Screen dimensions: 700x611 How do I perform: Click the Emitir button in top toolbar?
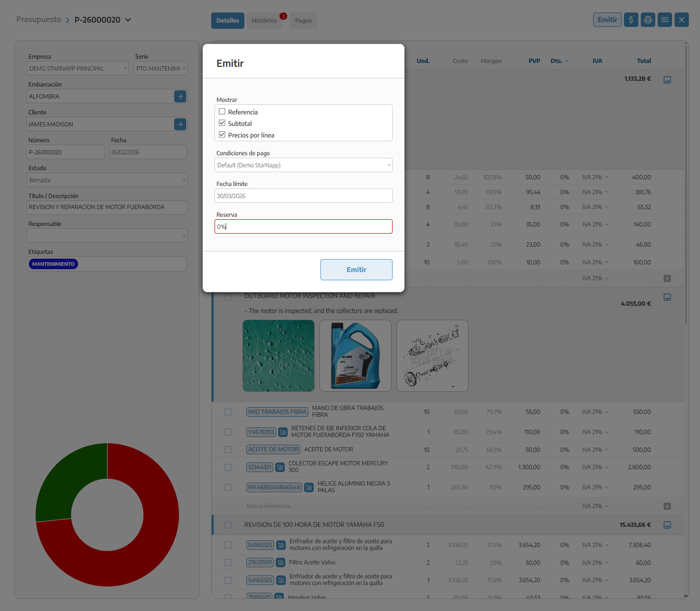pos(607,20)
